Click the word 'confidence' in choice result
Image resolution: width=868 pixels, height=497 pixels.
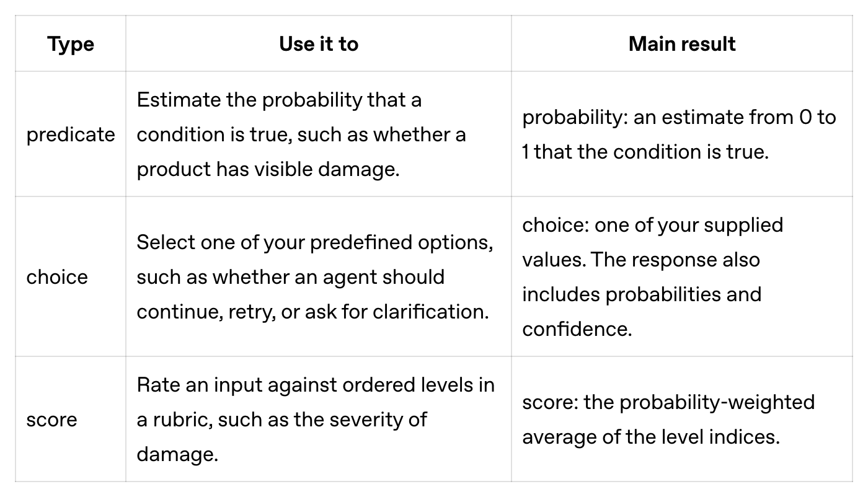tap(577, 329)
